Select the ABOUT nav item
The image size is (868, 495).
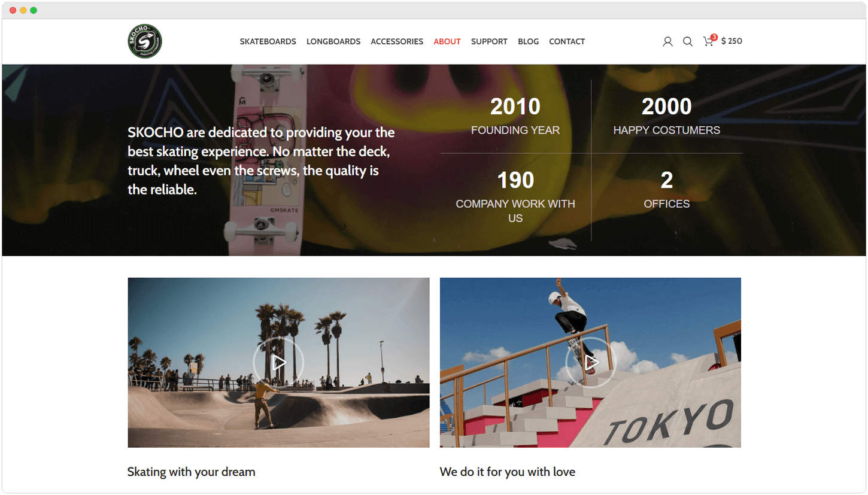pos(447,41)
